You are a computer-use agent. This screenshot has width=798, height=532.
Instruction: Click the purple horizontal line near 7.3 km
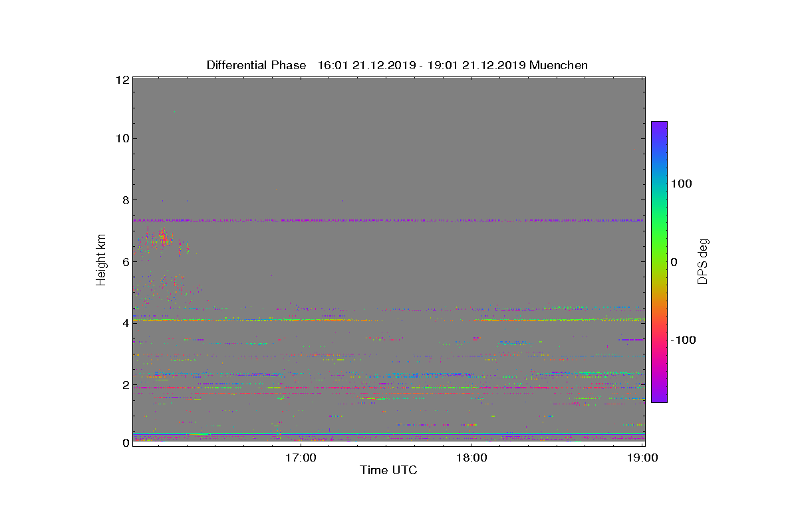click(388, 220)
